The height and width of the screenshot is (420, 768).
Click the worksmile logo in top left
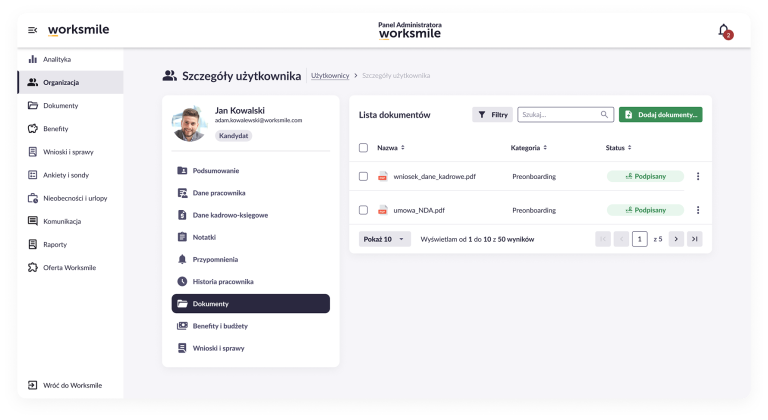[x=78, y=30]
